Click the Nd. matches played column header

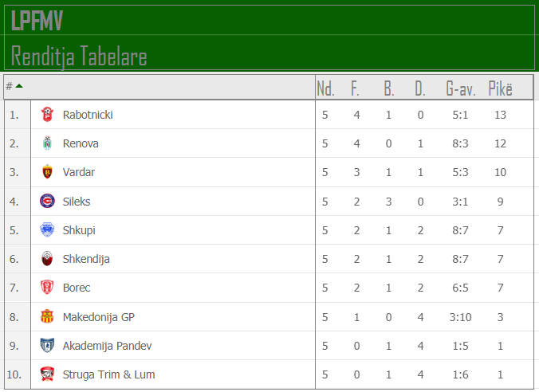tap(325, 88)
